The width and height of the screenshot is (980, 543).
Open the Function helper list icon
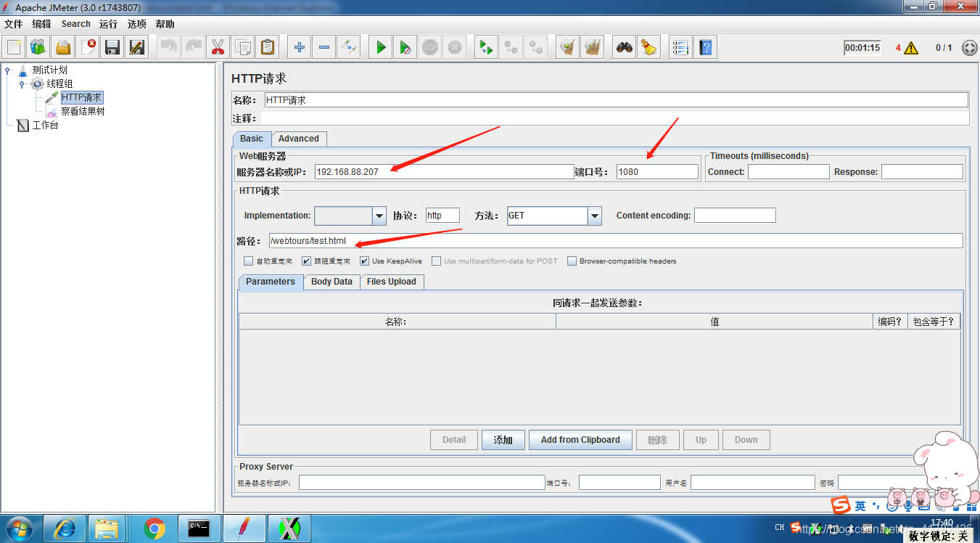coord(680,48)
